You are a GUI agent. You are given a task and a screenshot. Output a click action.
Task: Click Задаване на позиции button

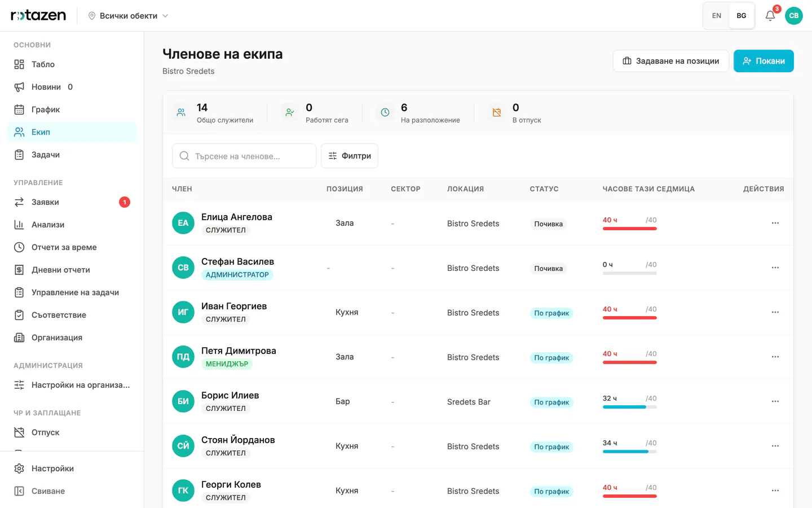pyautogui.click(x=671, y=61)
